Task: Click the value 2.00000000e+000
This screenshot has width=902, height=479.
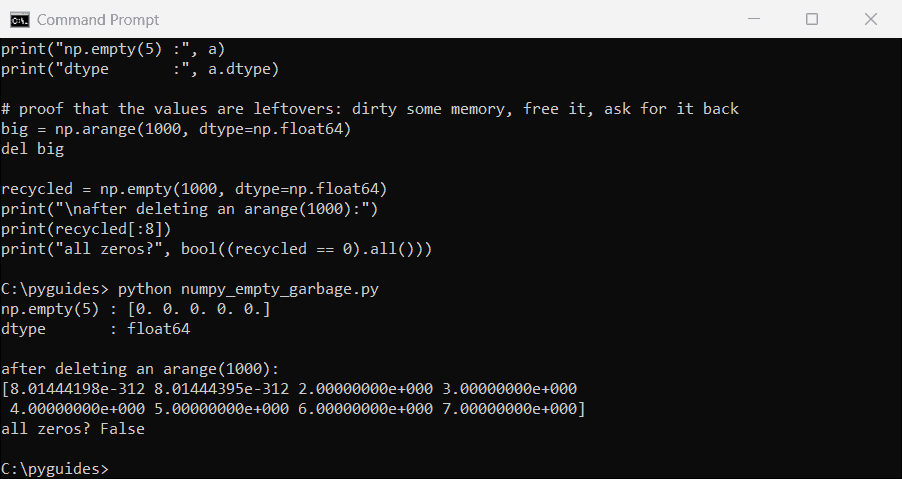Action: tap(365, 389)
